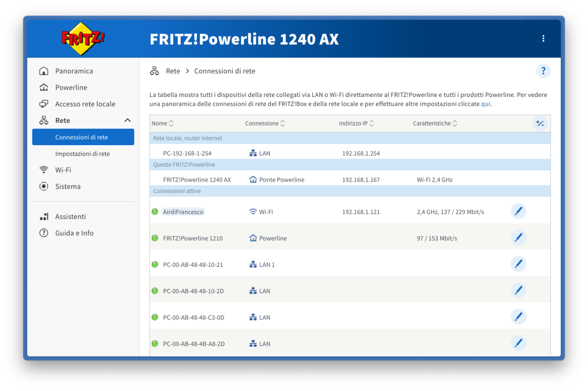Click the FRITZ!Powerline 1210 device name
Viewport: 588px width, 391px height.
pyautogui.click(x=193, y=238)
